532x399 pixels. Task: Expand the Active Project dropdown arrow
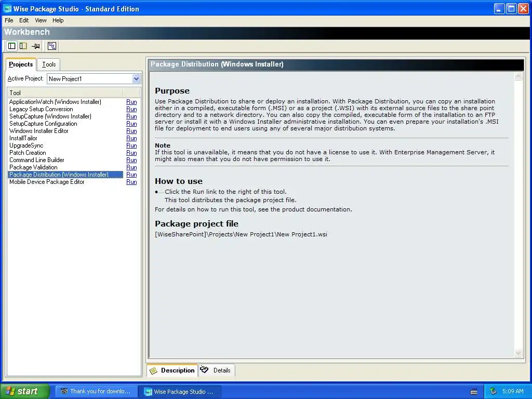click(x=136, y=79)
